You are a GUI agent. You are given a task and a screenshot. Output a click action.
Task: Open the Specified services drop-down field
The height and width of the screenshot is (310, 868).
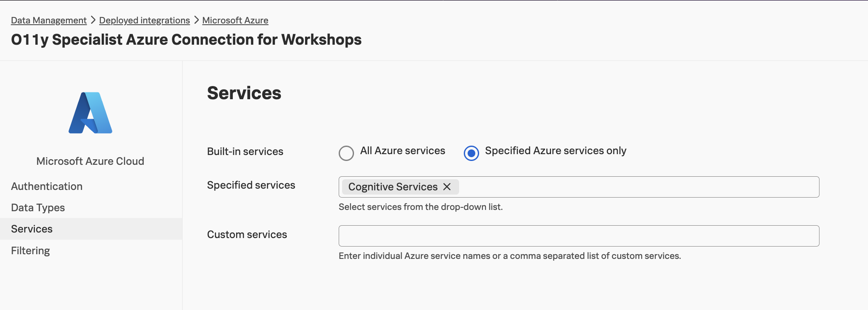click(x=579, y=187)
